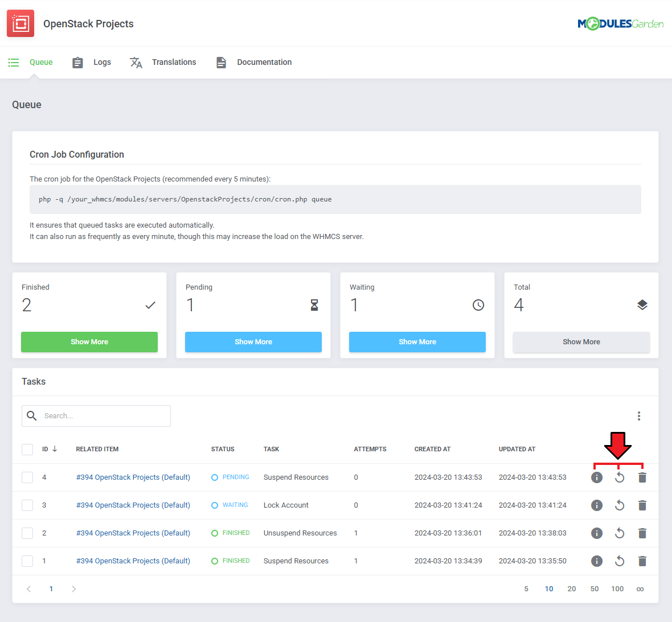Open info details for task ID 4
Viewport: 672px width, 622px height.
(596, 477)
